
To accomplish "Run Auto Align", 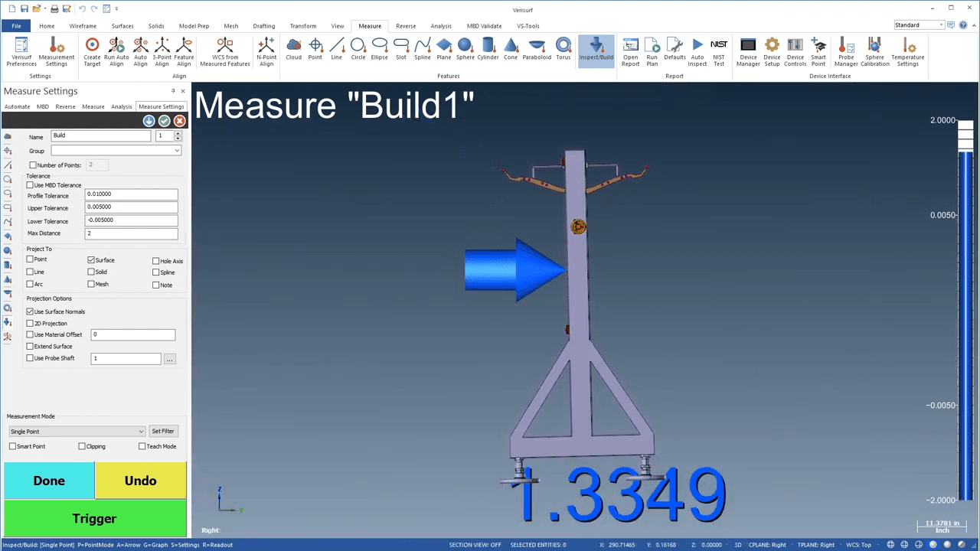I will (x=116, y=51).
